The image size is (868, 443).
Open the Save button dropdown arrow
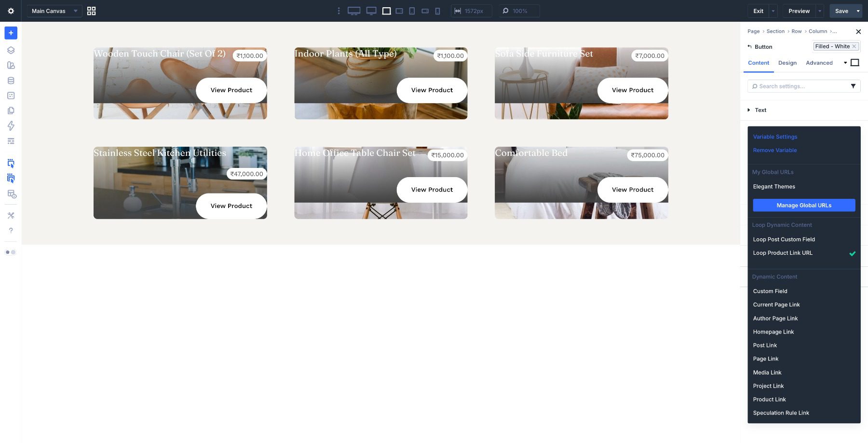tap(858, 11)
